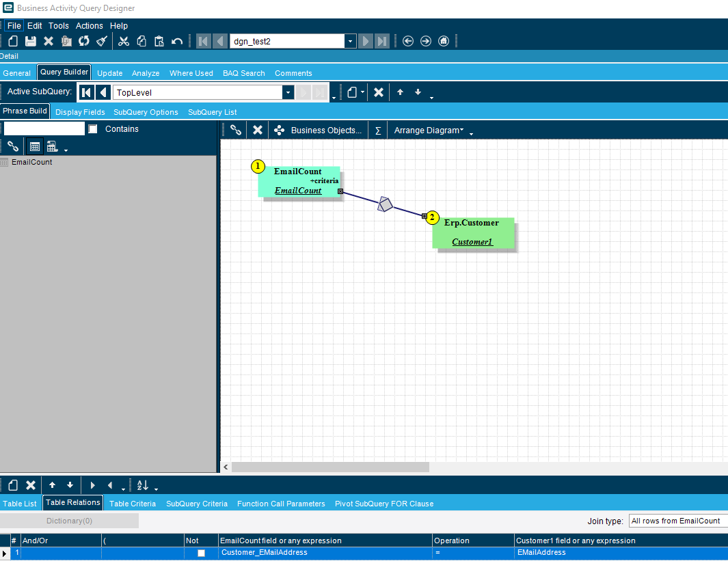Click the Sigma group-by icon
The image size is (728, 574).
point(379,131)
